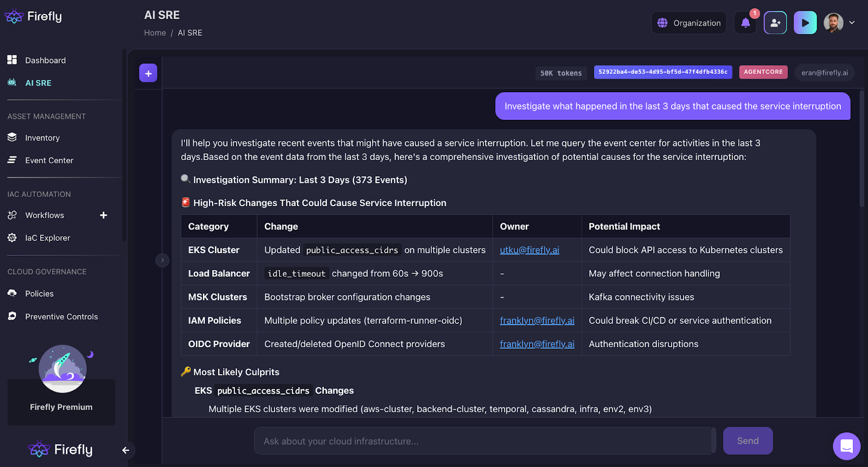Click the Event Center list icon
The height and width of the screenshot is (467, 868).
(12, 160)
